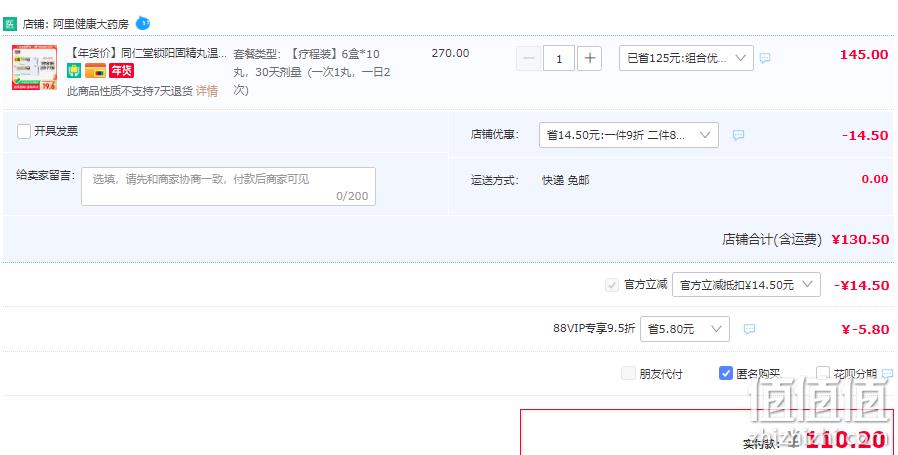The image size is (898, 455).
Task: Click the 店铺合计(含运费) label
Action: (771, 240)
